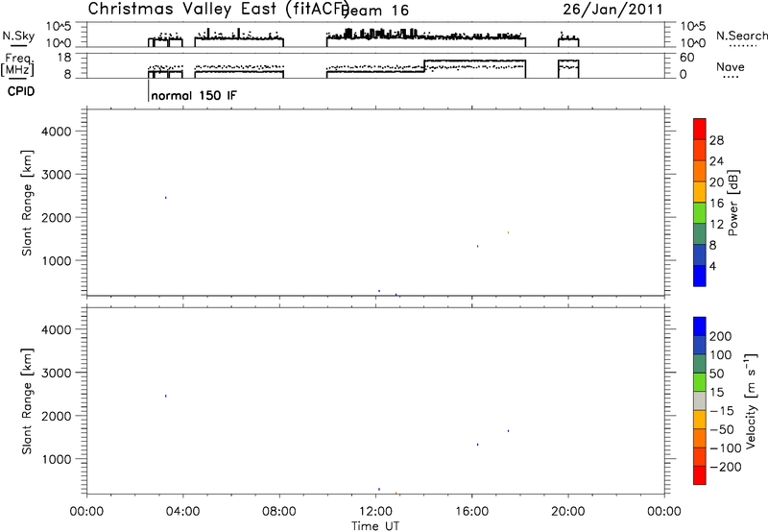Click the "12:00" time tick label

coord(375,512)
